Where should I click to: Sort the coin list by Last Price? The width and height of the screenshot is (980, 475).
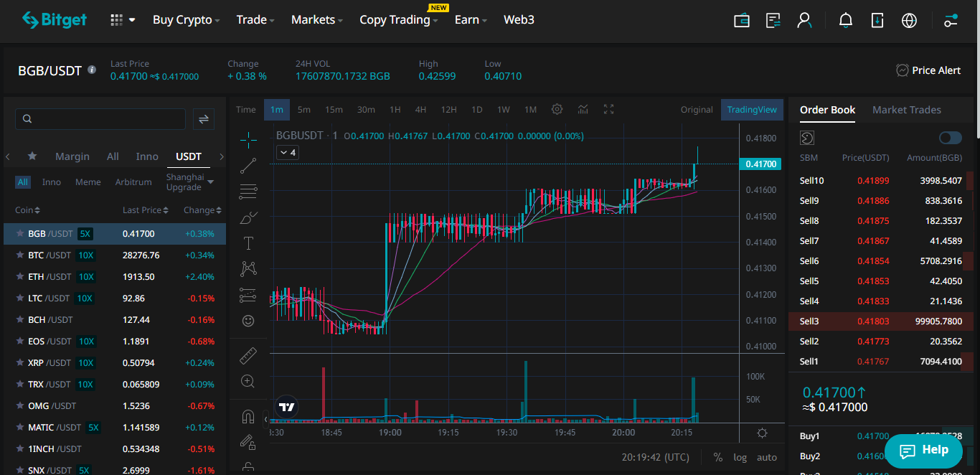(146, 210)
